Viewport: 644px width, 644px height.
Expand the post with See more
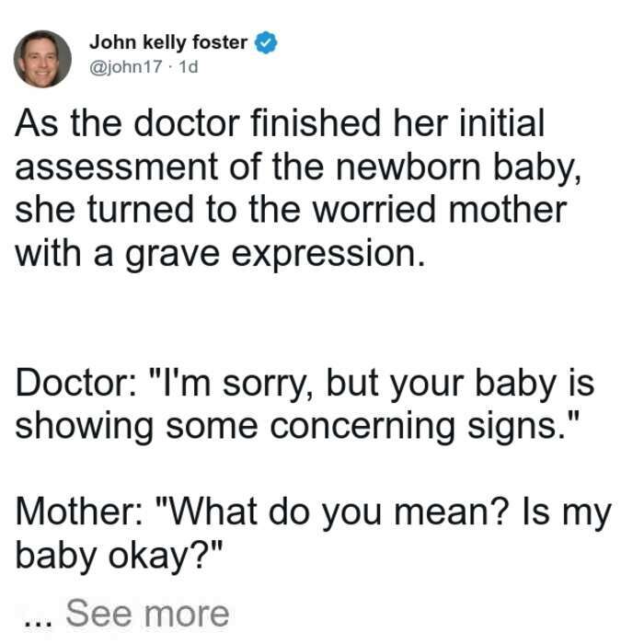(147, 614)
